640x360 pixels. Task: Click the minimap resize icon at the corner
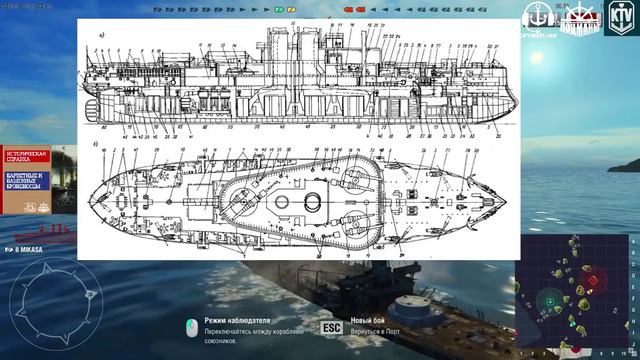632,353
